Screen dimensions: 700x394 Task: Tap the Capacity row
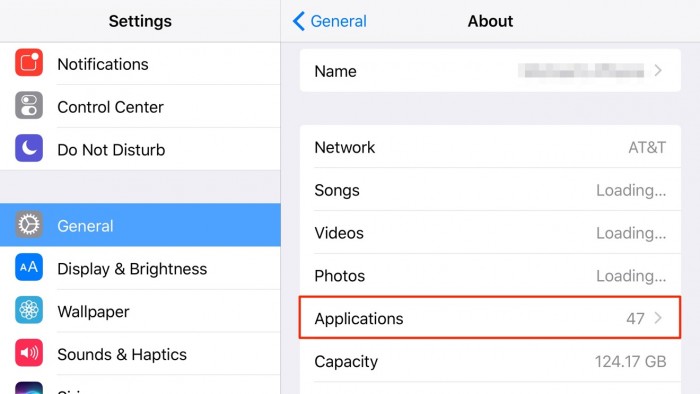[490, 361]
